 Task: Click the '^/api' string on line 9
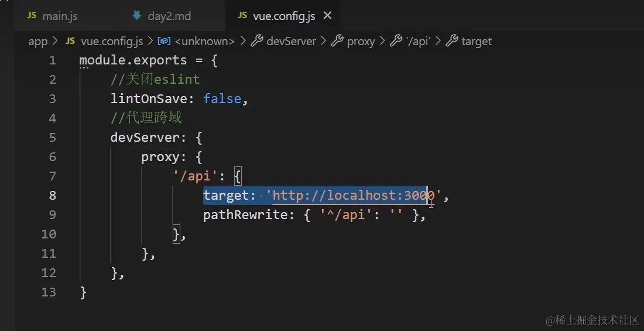coord(347,215)
